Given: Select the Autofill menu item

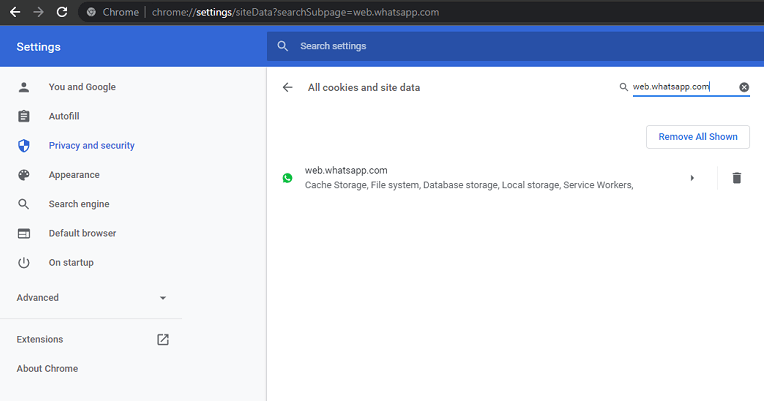Looking at the screenshot, I should pos(64,116).
